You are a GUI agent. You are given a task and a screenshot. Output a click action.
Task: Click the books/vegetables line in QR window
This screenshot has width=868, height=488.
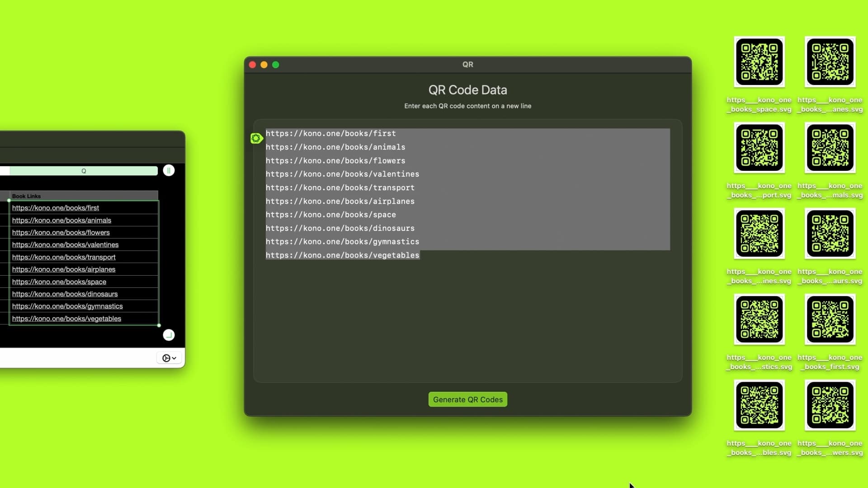pos(343,255)
